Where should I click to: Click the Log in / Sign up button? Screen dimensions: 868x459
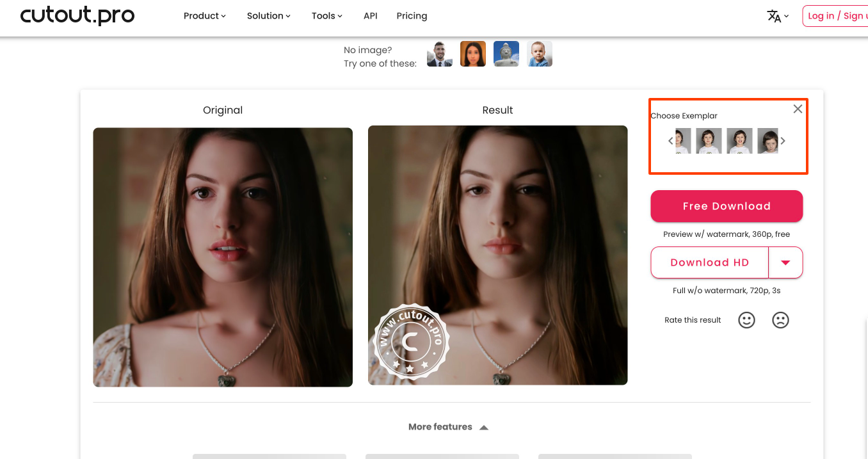(x=835, y=16)
